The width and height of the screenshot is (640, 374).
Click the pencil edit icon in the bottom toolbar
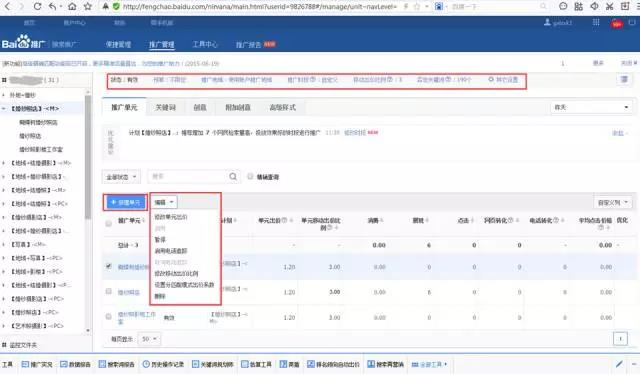pos(619,364)
